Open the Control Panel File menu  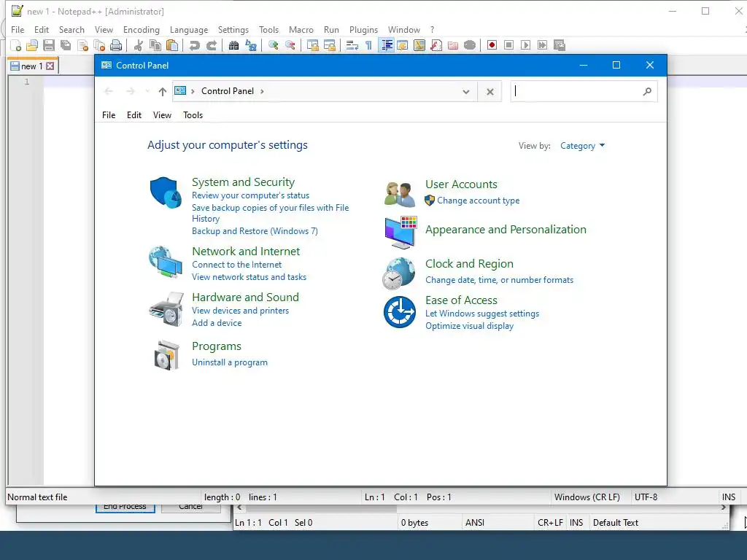[109, 114]
